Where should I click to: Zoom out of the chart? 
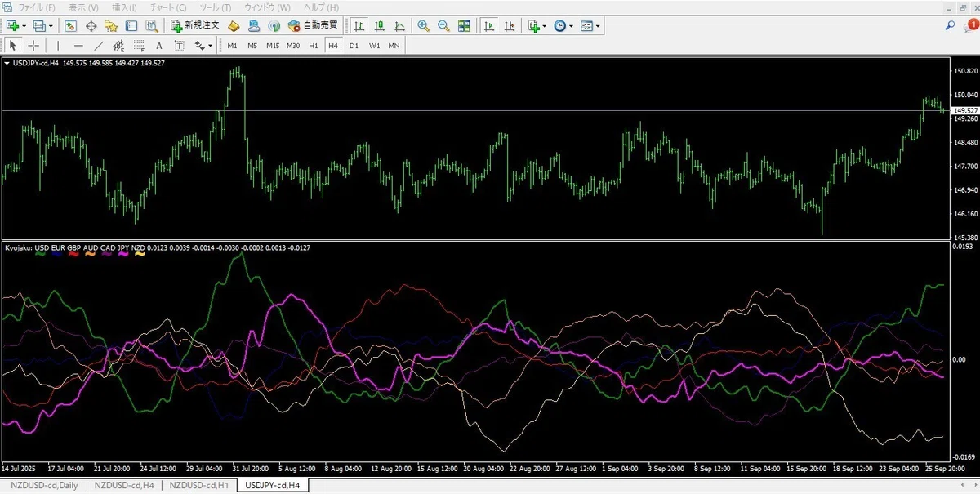pos(443,26)
